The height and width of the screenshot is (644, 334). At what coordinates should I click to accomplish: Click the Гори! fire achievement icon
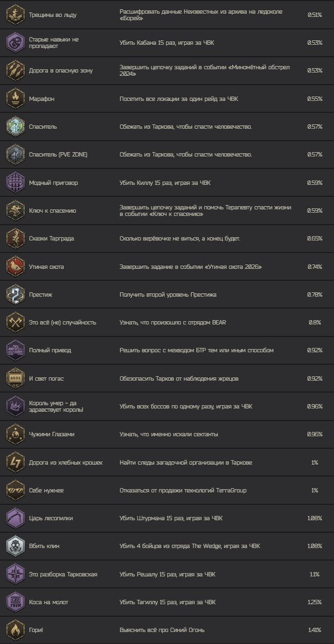point(16,630)
